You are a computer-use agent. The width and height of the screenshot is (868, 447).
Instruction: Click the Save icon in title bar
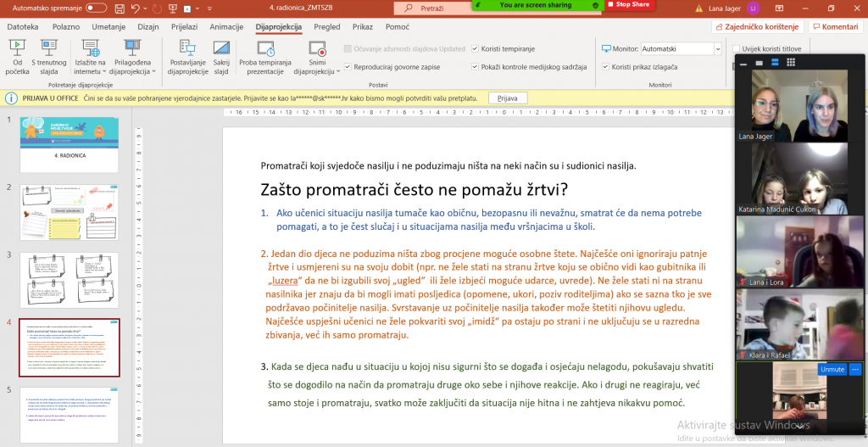(x=121, y=7)
